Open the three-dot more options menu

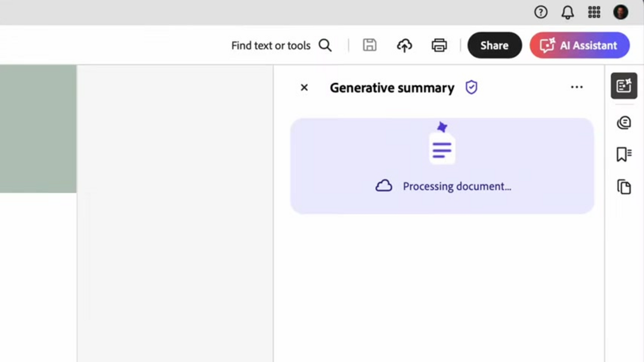pos(577,87)
